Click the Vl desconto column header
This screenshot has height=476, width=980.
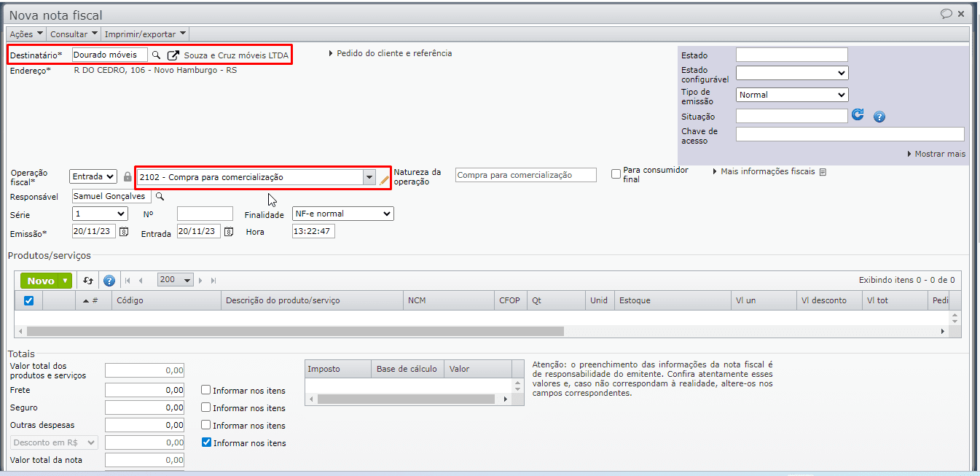coord(828,300)
